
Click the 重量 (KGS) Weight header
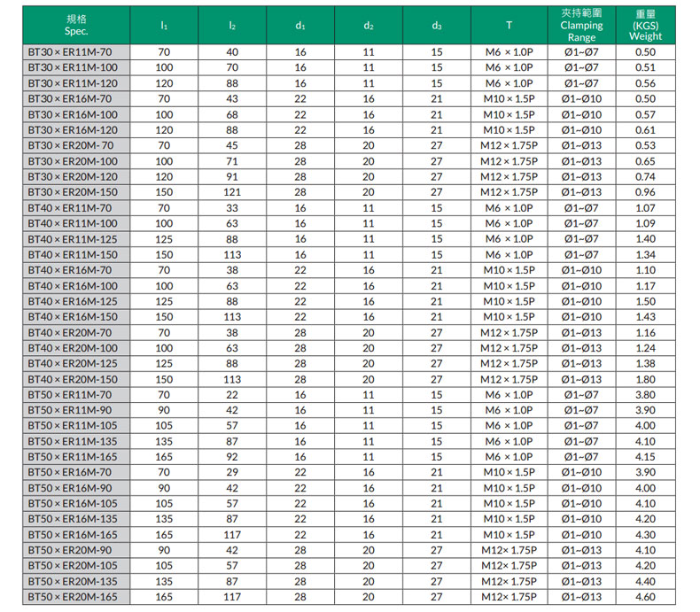point(645,25)
